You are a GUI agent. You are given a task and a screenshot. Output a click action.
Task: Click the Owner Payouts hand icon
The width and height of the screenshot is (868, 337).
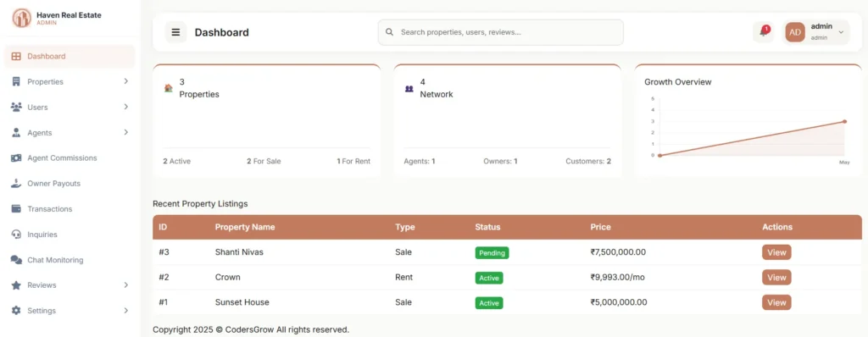[16, 184]
